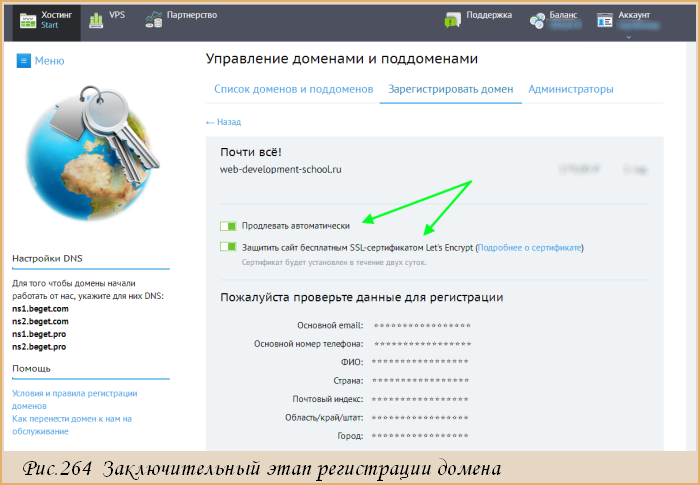Open the Баланс coins icon
The width and height of the screenshot is (700, 485).
pyautogui.click(x=537, y=21)
